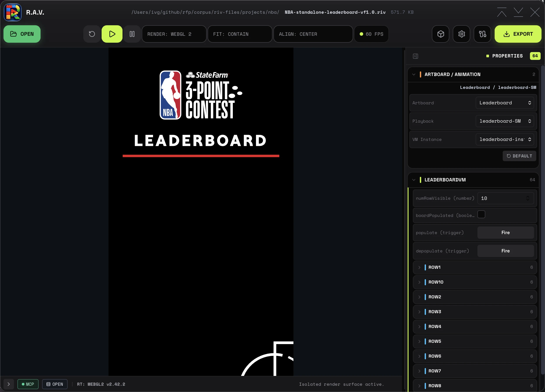The width and height of the screenshot is (545, 392).
Task: Open the Artboard Leaderboard dropdown
Action: coord(505,103)
